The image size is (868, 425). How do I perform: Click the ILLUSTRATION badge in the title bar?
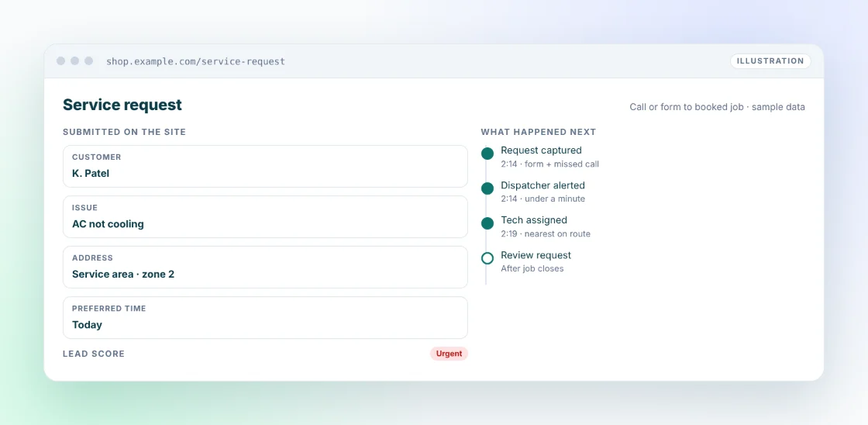click(x=770, y=61)
